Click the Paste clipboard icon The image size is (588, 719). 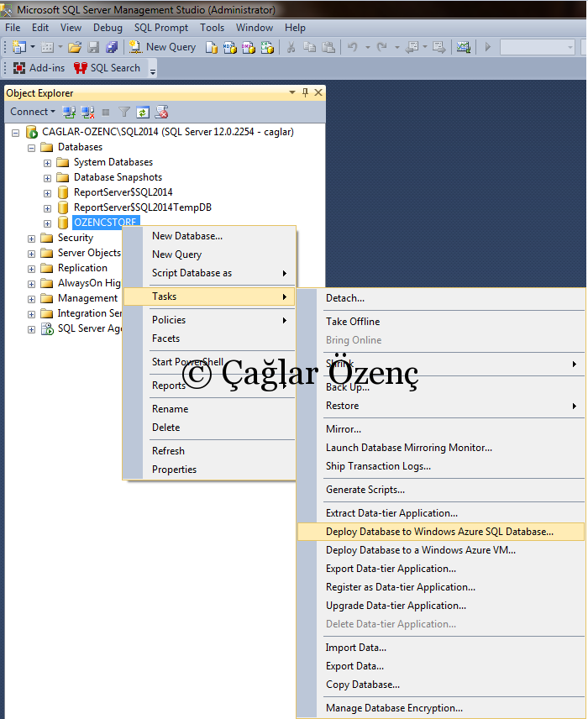click(x=328, y=47)
